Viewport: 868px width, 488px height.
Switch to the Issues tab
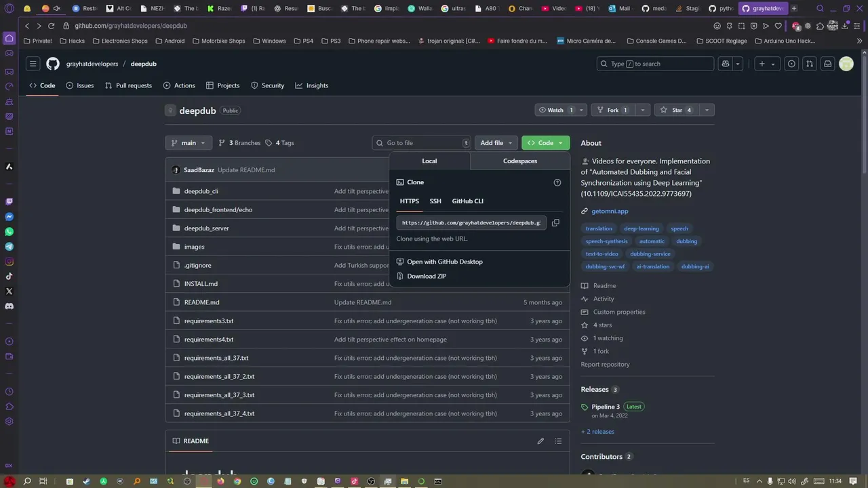80,85
